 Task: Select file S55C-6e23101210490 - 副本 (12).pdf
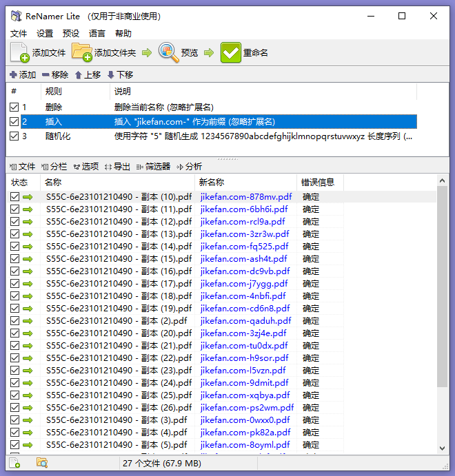pos(119,222)
